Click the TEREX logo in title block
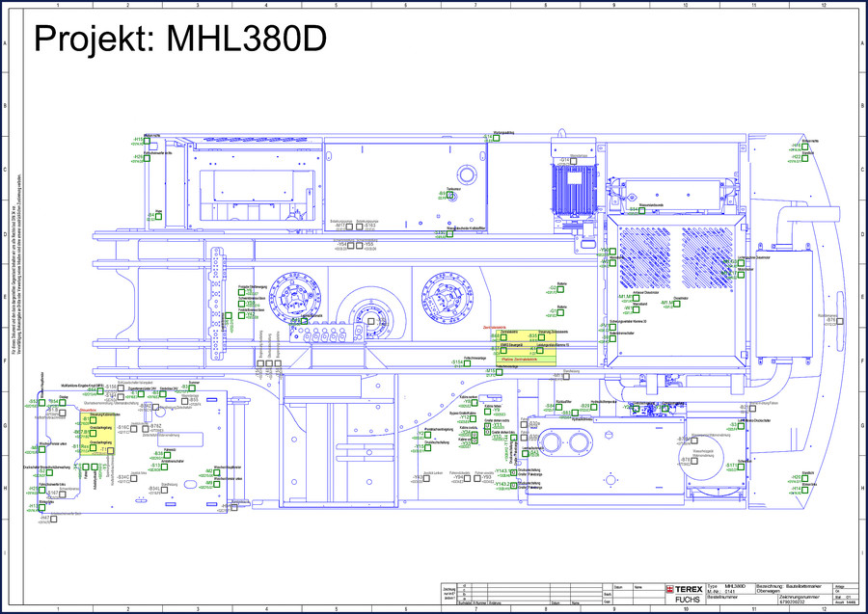Image resolution: width=868 pixels, height=614 pixels. tap(684, 589)
